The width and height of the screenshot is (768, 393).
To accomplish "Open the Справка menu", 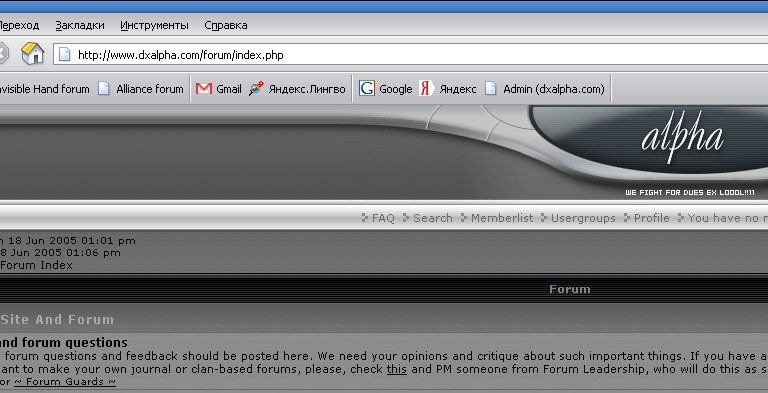I will point(226,25).
